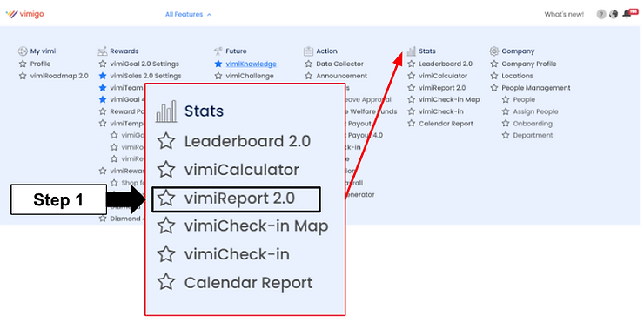Image resolution: width=644 pixels, height=330 pixels.
Task: Click the star beside Assign People
Action: tap(506, 111)
